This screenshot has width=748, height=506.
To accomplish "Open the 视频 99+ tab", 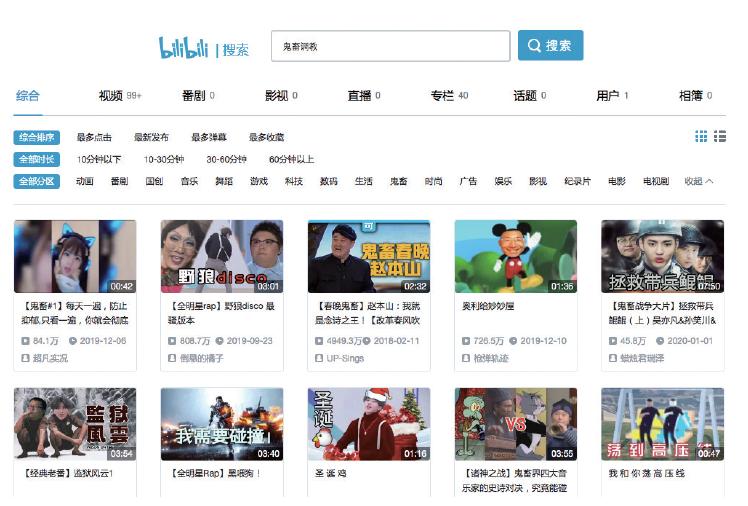I will [120, 96].
